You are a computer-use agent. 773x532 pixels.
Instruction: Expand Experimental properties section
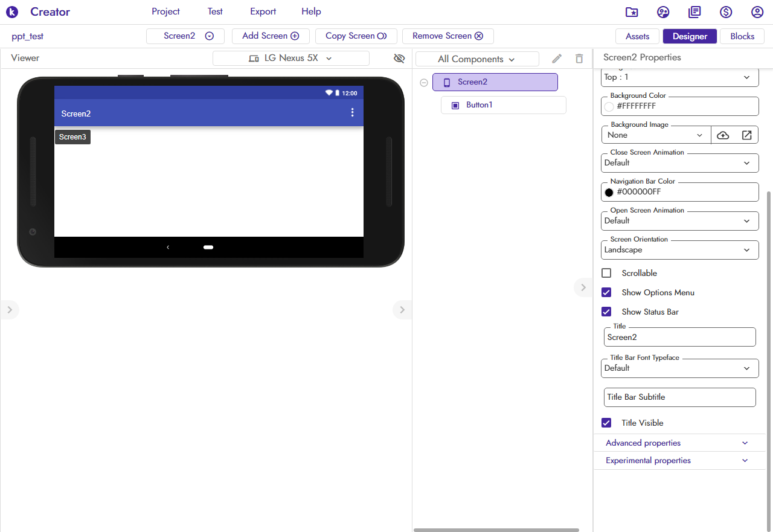click(x=679, y=461)
